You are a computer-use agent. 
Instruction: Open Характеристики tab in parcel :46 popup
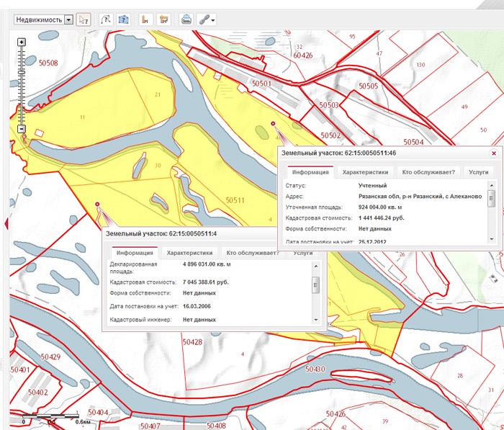click(366, 172)
